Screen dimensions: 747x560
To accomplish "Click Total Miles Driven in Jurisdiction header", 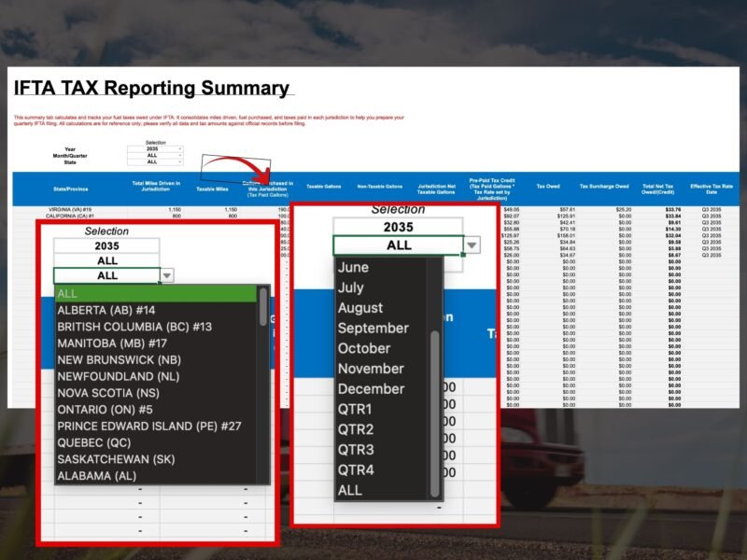I will [156, 186].
